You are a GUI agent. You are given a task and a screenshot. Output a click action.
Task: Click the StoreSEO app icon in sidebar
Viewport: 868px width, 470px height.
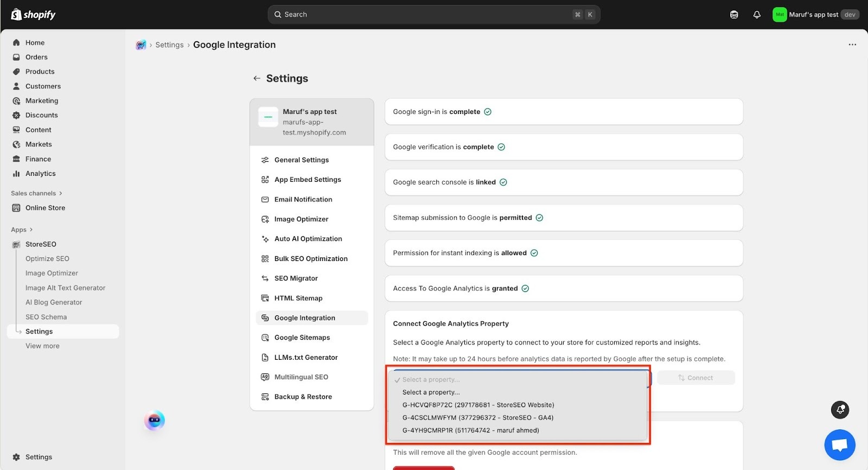pyautogui.click(x=16, y=244)
